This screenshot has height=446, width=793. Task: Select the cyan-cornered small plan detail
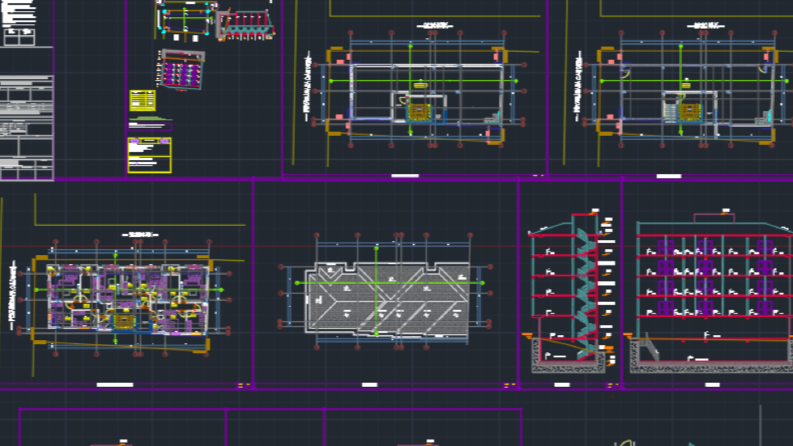(x=185, y=19)
